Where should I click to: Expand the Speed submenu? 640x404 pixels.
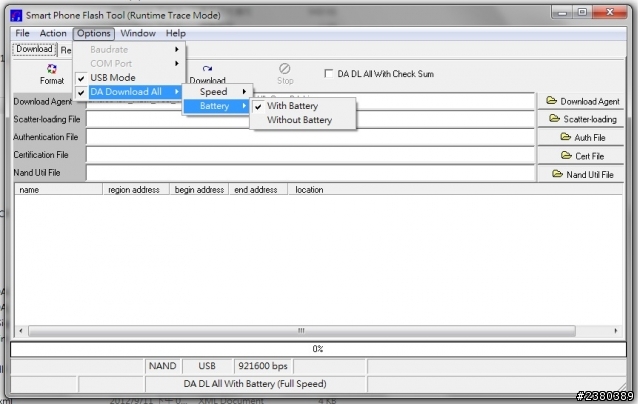pos(217,92)
